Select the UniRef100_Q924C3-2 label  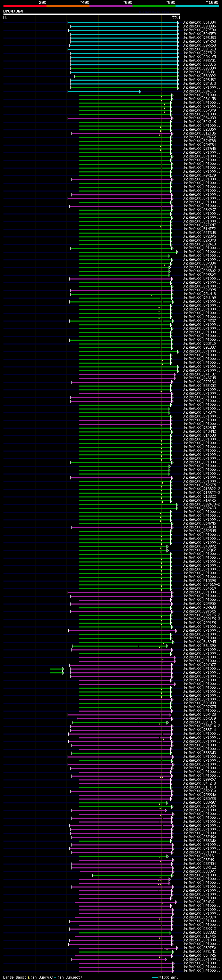[201, 504]
